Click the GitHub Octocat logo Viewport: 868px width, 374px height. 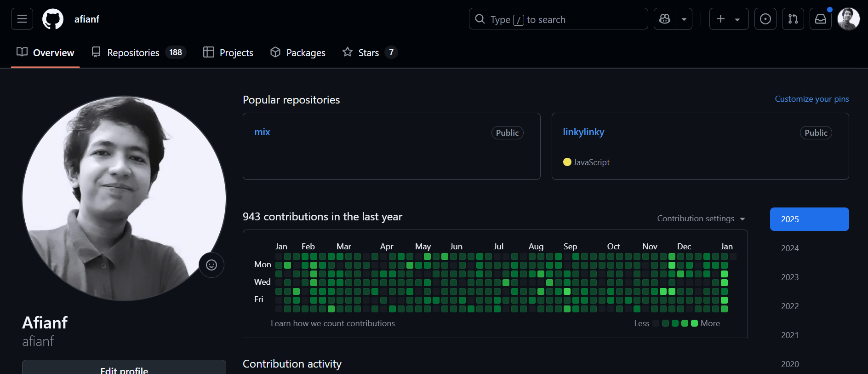53,19
